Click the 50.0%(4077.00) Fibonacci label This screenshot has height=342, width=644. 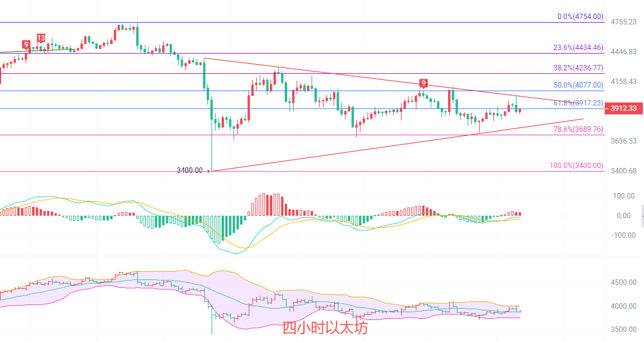coord(577,85)
